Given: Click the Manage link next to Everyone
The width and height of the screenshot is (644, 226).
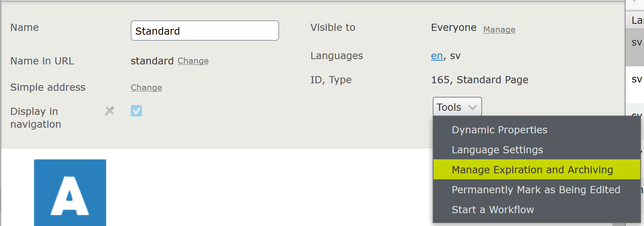Looking at the screenshot, I should tap(499, 29).
